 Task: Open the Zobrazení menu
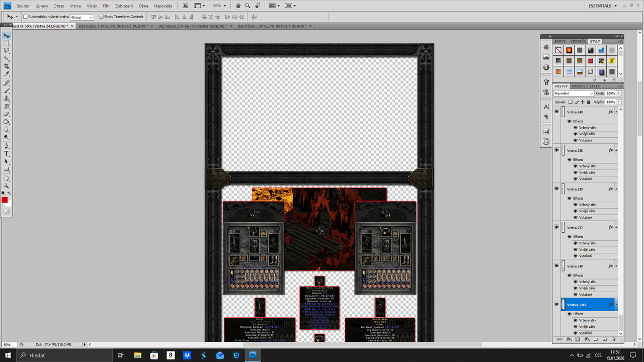point(124,6)
